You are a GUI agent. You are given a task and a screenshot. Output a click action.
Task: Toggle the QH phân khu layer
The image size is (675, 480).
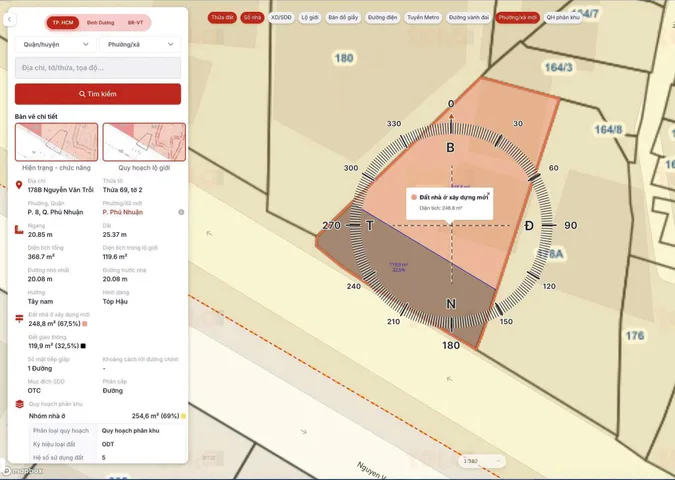[563, 18]
